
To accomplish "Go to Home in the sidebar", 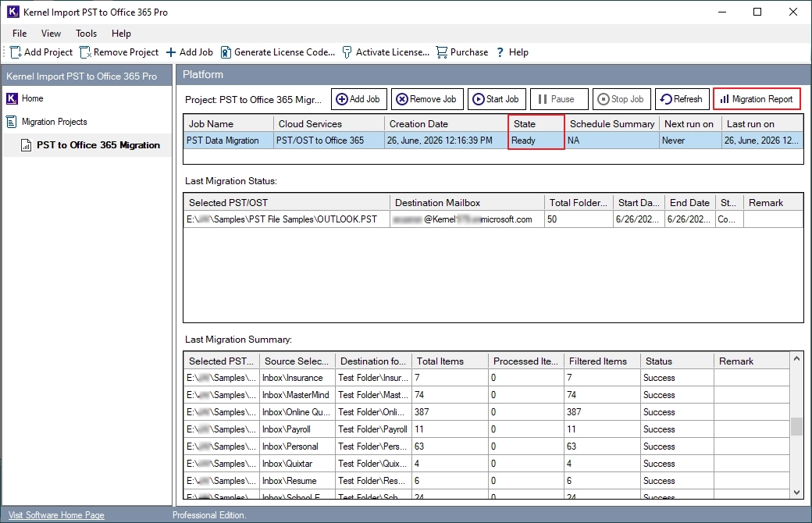I will pos(32,98).
